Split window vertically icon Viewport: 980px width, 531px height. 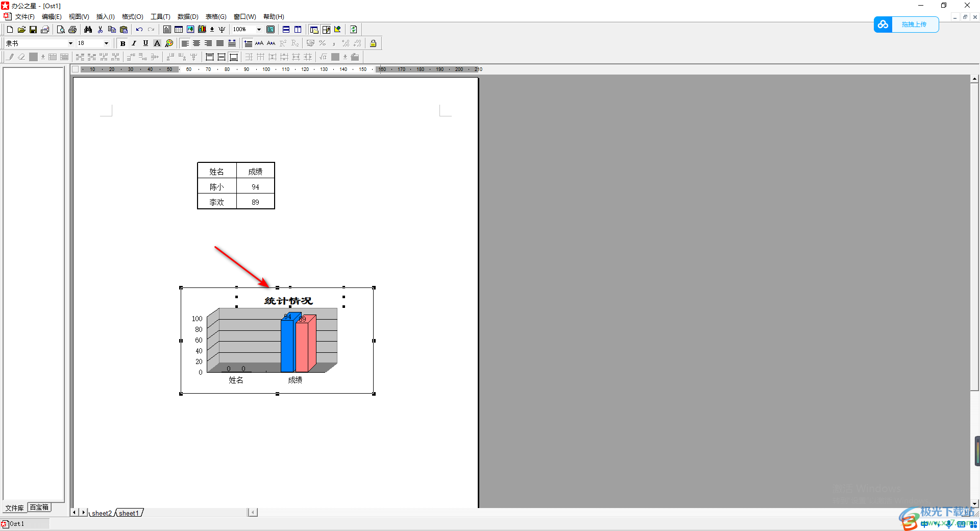pyautogui.click(x=298, y=30)
